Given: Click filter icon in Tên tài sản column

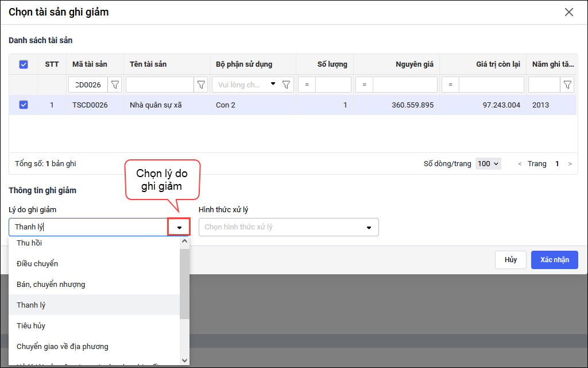Looking at the screenshot, I should pyautogui.click(x=201, y=85).
